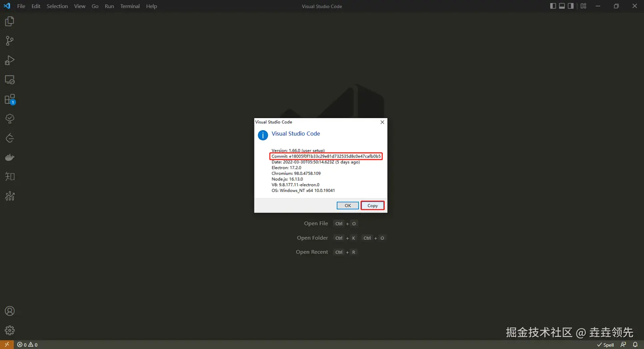Click the dialog heading Visual Studio Code

pos(296,133)
